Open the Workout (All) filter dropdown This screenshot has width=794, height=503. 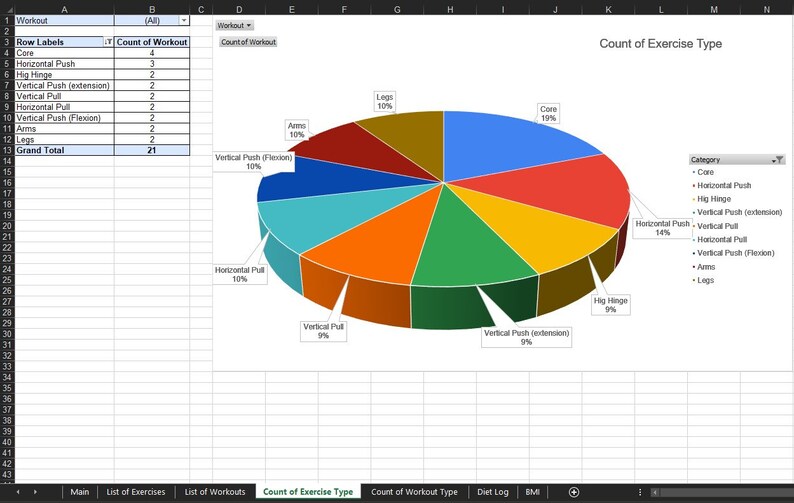tap(184, 20)
